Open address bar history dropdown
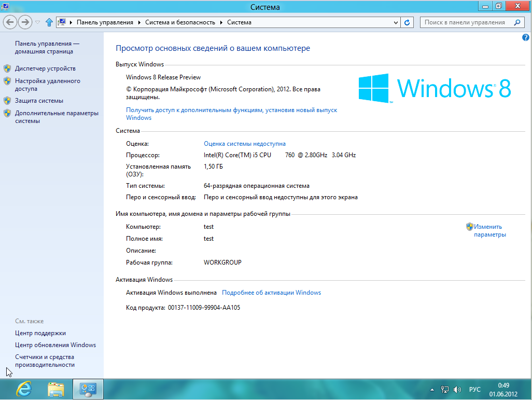The width and height of the screenshot is (532, 400). coord(396,22)
